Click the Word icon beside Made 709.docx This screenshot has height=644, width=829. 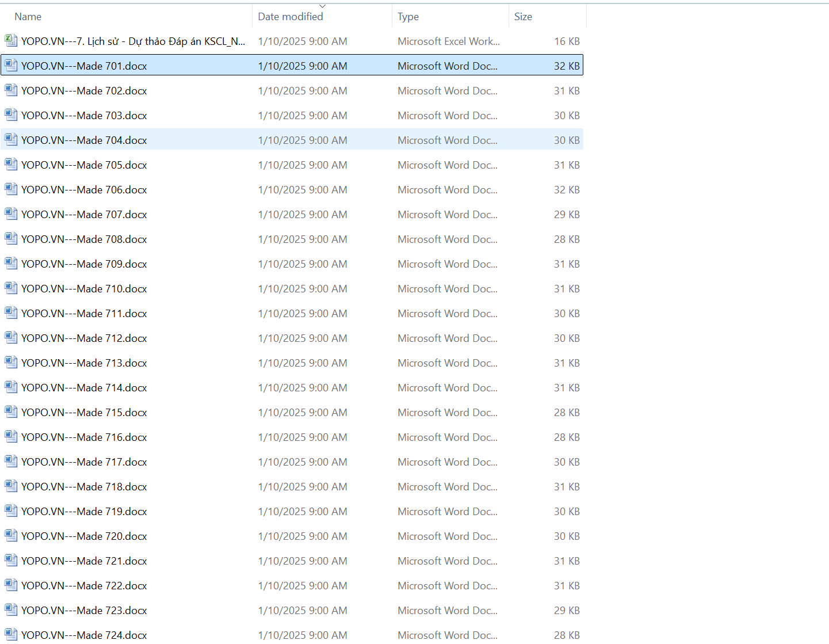click(x=10, y=263)
